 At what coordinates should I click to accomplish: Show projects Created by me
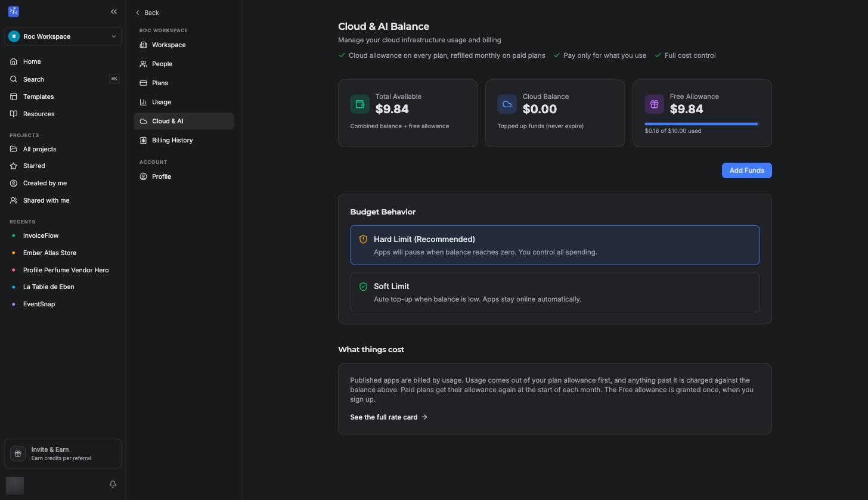tap(63, 183)
